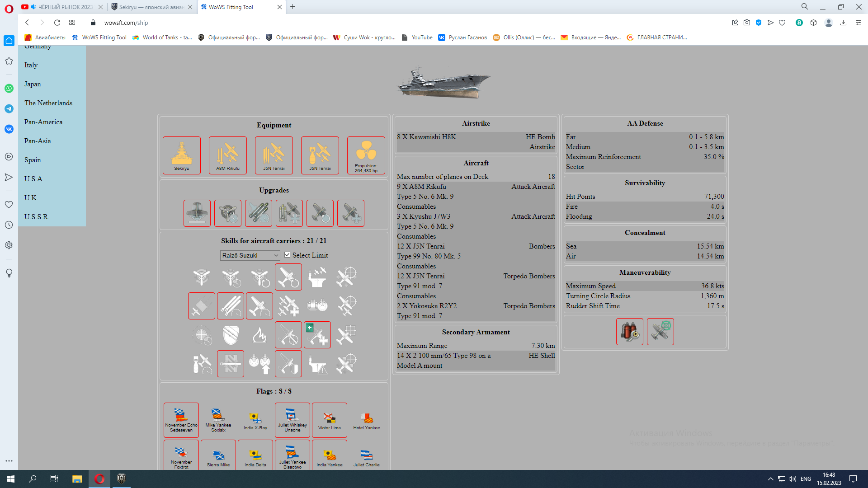Click the sixth upgrade slot plane icon
This screenshot has height=488, width=868.
(x=351, y=213)
